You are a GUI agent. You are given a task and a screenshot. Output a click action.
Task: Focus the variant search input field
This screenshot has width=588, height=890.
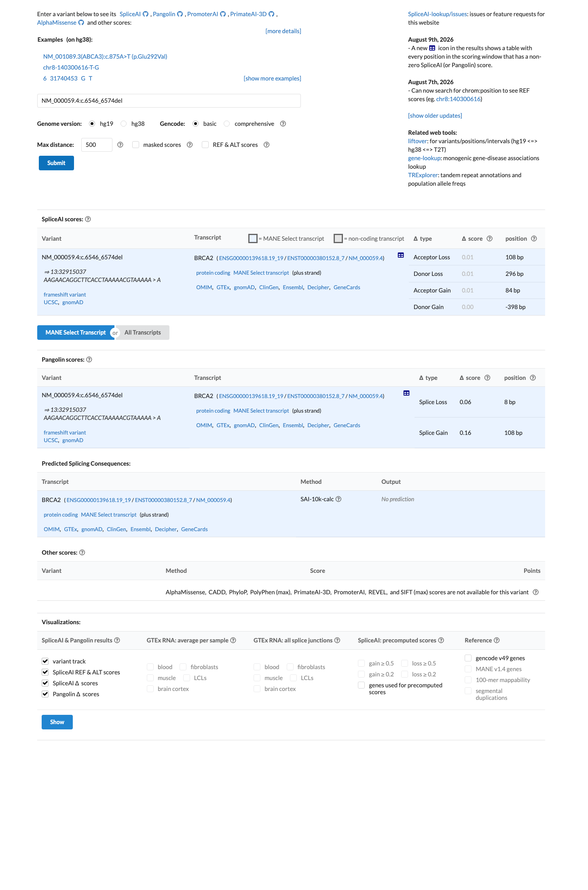[x=169, y=101]
